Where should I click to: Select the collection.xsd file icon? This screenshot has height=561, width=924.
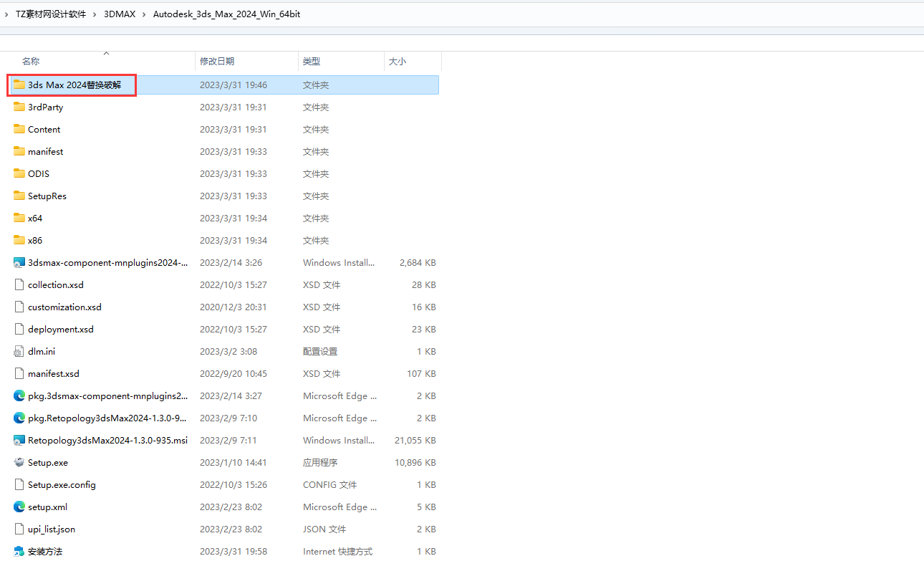(19, 285)
